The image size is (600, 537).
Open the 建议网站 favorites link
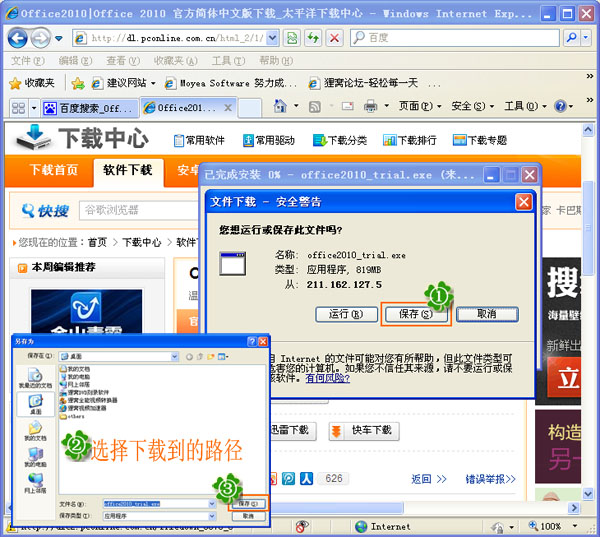coord(124,83)
